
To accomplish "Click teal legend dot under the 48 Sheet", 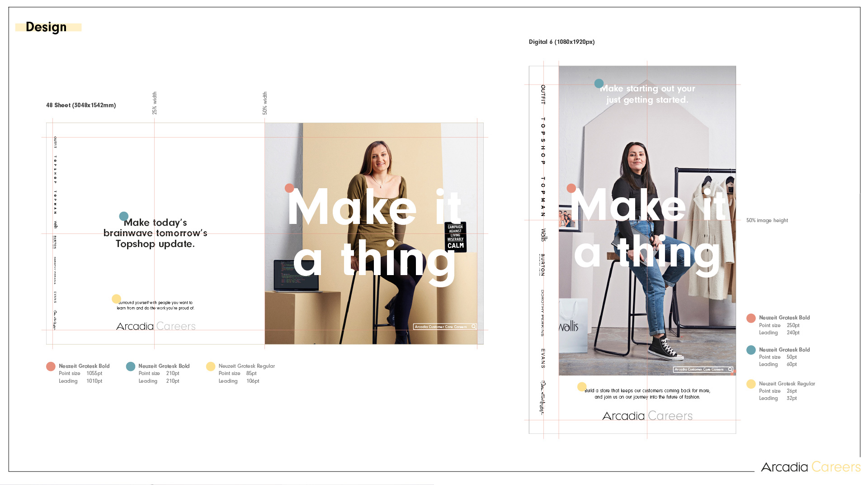I will (x=131, y=366).
